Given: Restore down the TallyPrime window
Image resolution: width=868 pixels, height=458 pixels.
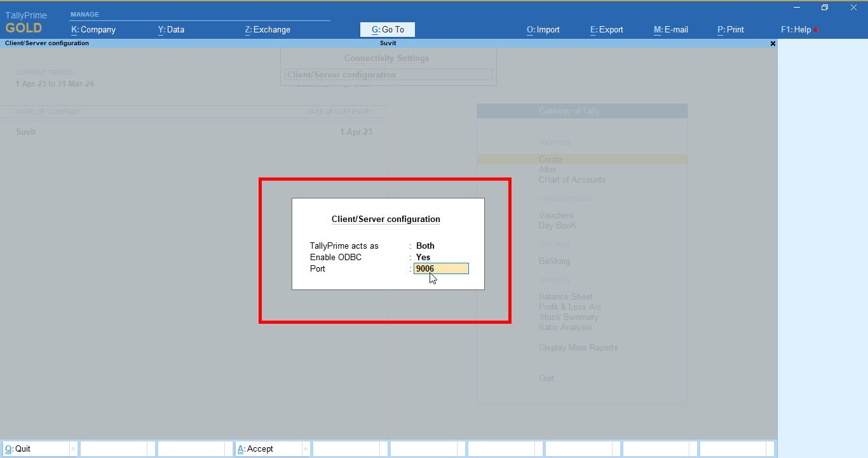Looking at the screenshot, I should pyautogui.click(x=825, y=7).
